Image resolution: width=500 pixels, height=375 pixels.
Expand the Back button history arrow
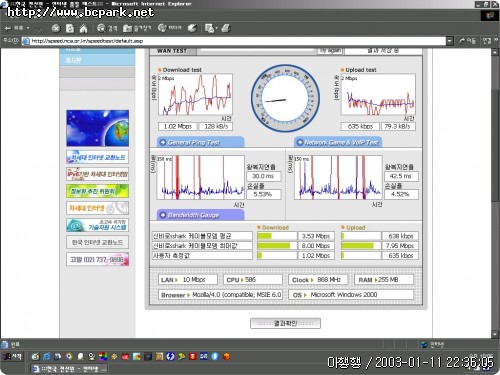[28, 28]
